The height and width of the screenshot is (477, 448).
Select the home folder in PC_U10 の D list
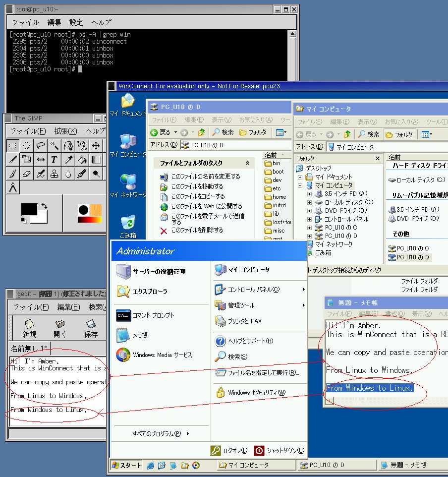point(275,197)
